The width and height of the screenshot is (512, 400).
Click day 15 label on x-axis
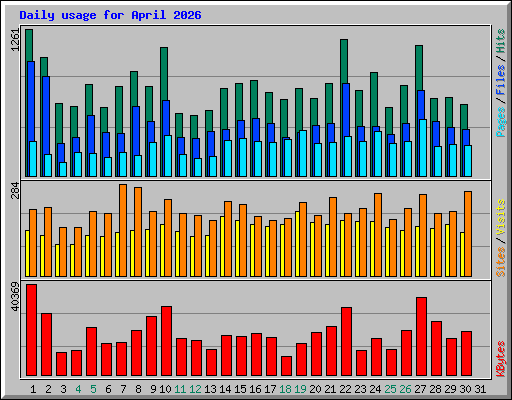coord(240,389)
